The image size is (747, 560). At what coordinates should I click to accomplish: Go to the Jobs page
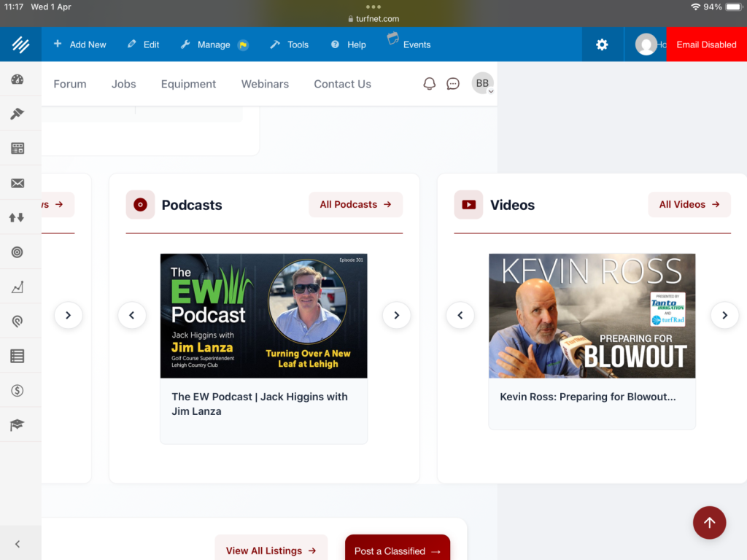point(124,84)
